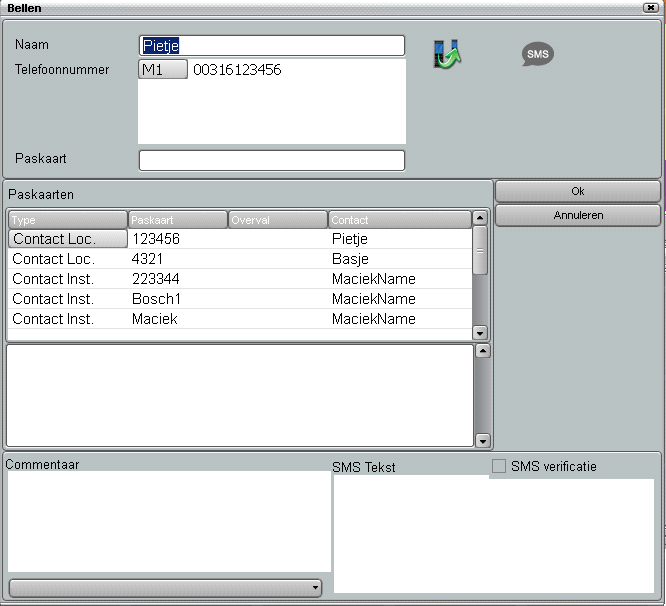Click the phone call icon

click(x=445, y=54)
